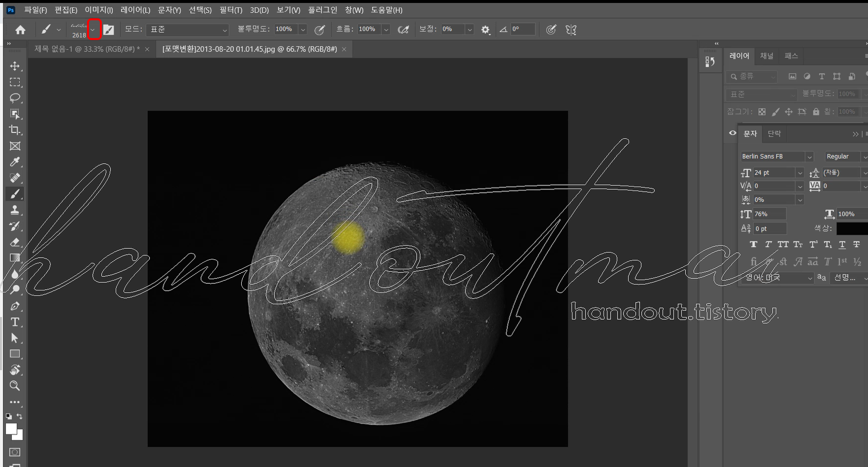Expand the smoothing 0% slider arrow
This screenshot has height=467, width=868.
tap(470, 30)
